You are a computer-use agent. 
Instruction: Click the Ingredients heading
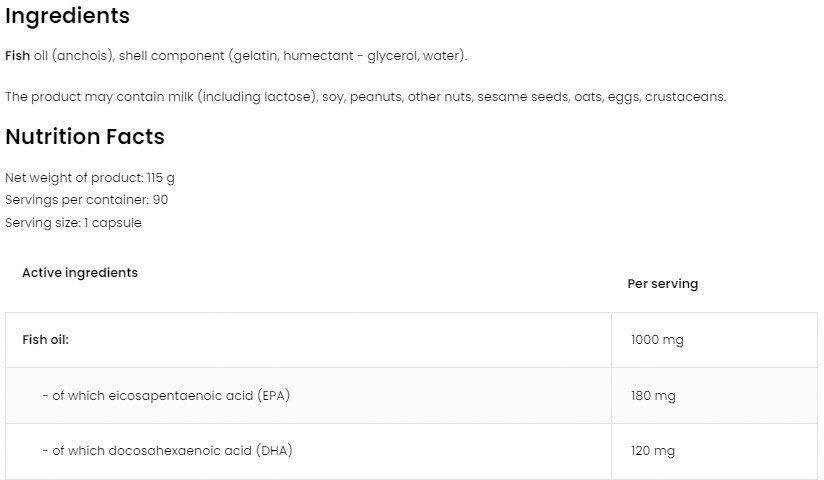point(67,16)
